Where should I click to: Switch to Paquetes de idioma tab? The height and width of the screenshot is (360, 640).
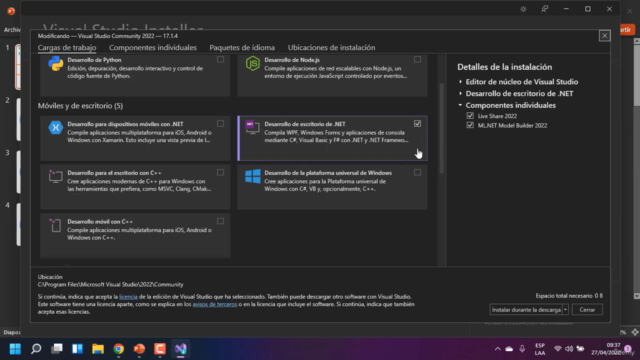(242, 48)
